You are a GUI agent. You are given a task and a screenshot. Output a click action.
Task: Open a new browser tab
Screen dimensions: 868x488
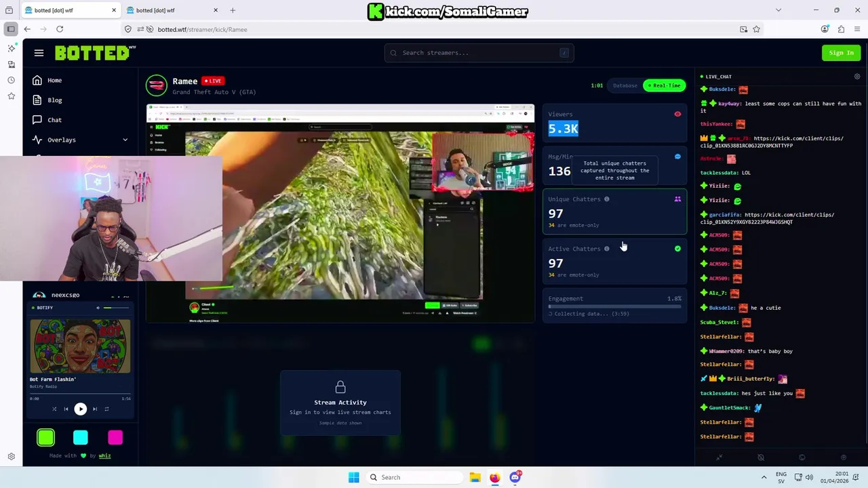[233, 10]
